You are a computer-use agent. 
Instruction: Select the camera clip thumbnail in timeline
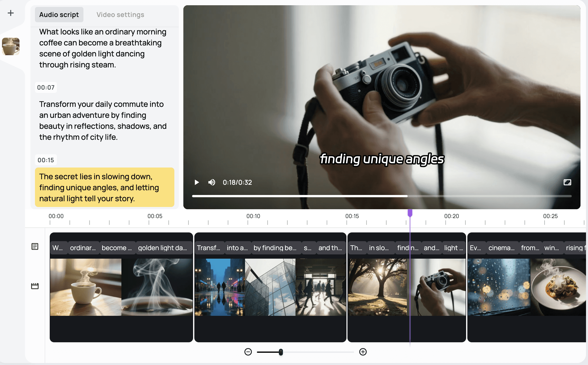(438, 287)
